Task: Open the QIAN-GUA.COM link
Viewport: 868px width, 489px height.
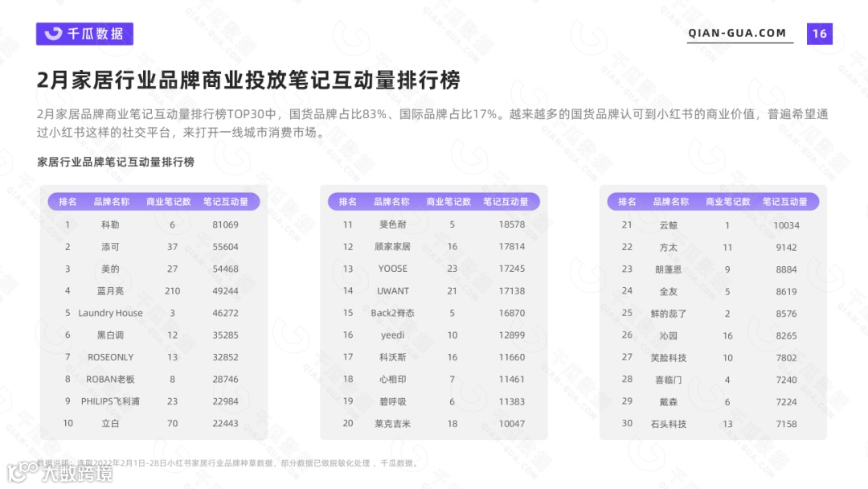Action: click(x=737, y=33)
